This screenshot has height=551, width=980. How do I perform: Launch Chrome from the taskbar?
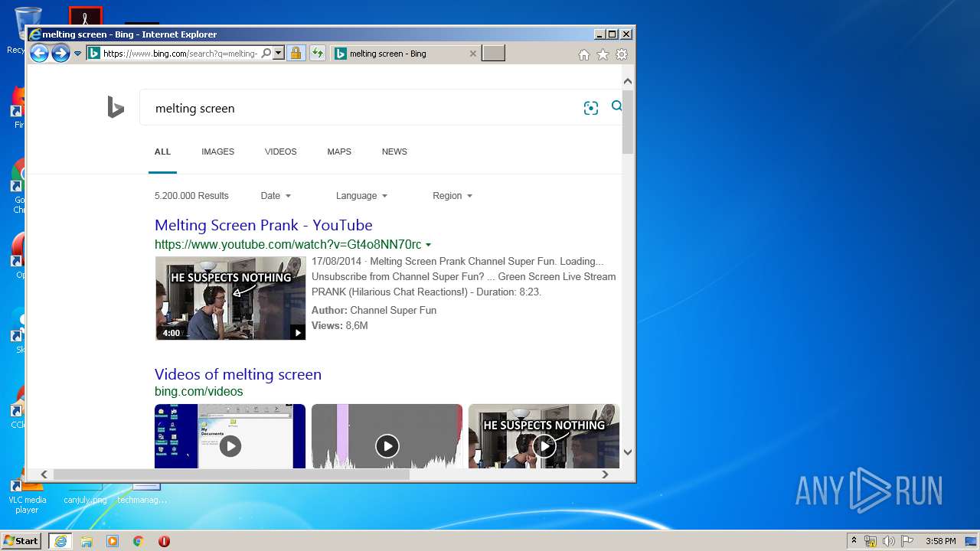pos(139,541)
